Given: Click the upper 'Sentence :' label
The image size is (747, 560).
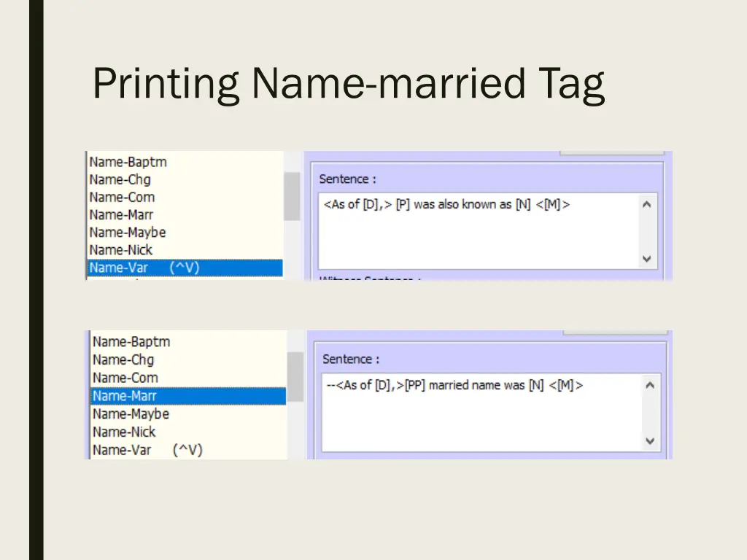Looking at the screenshot, I should pyautogui.click(x=348, y=179).
